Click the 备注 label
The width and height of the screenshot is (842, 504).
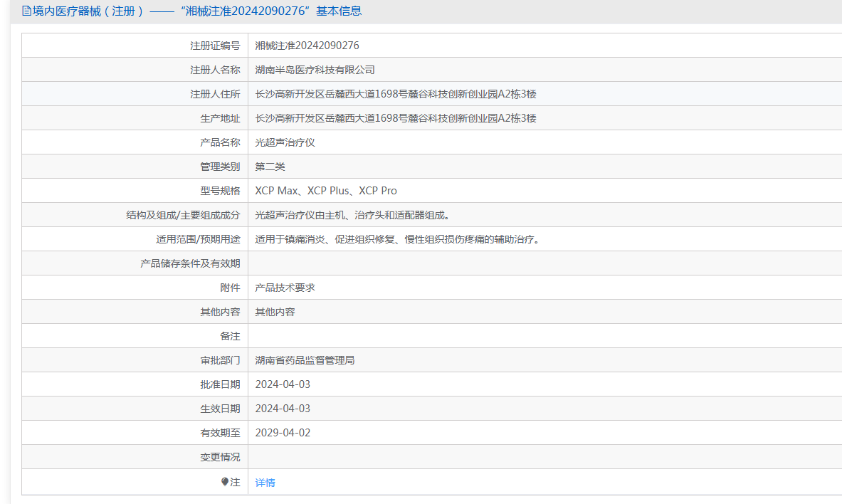click(x=230, y=336)
